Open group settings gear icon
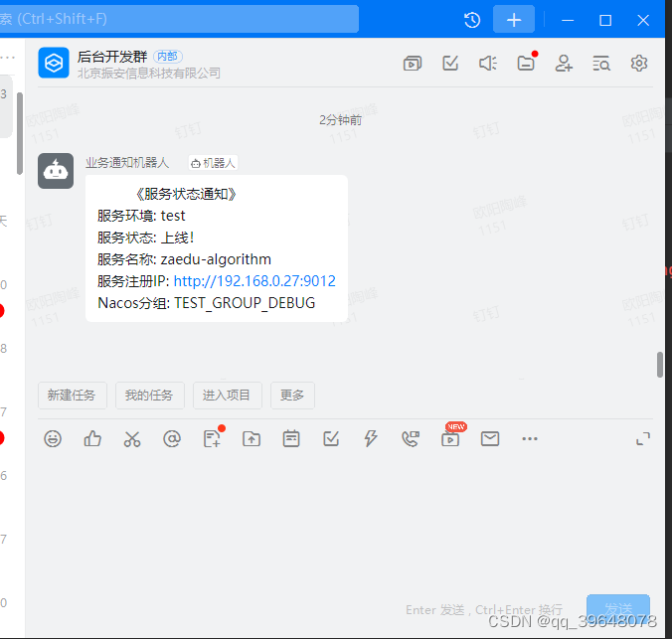 coord(639,64)
